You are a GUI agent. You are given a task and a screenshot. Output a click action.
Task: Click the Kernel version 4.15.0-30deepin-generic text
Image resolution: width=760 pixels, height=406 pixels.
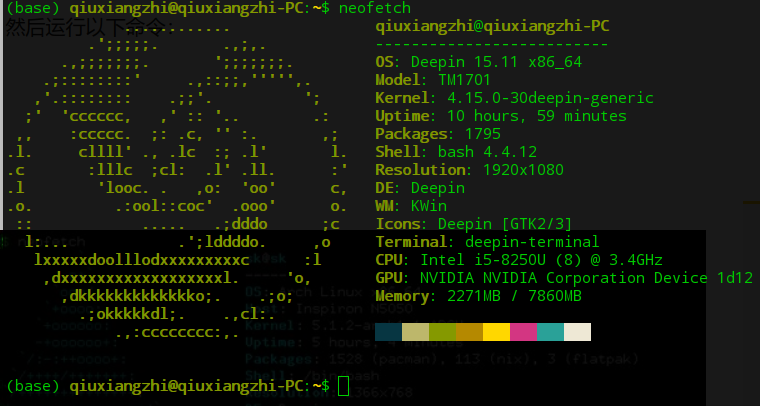(x=550, y=98)
